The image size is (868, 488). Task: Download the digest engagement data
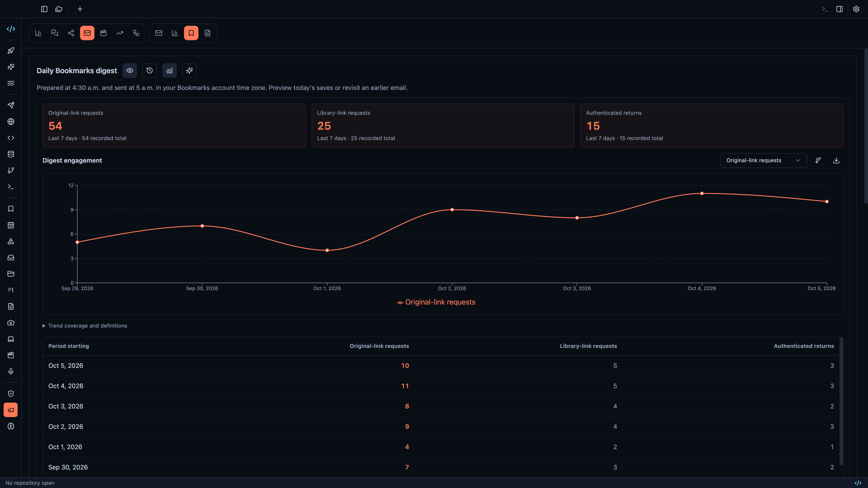(836, 160)
